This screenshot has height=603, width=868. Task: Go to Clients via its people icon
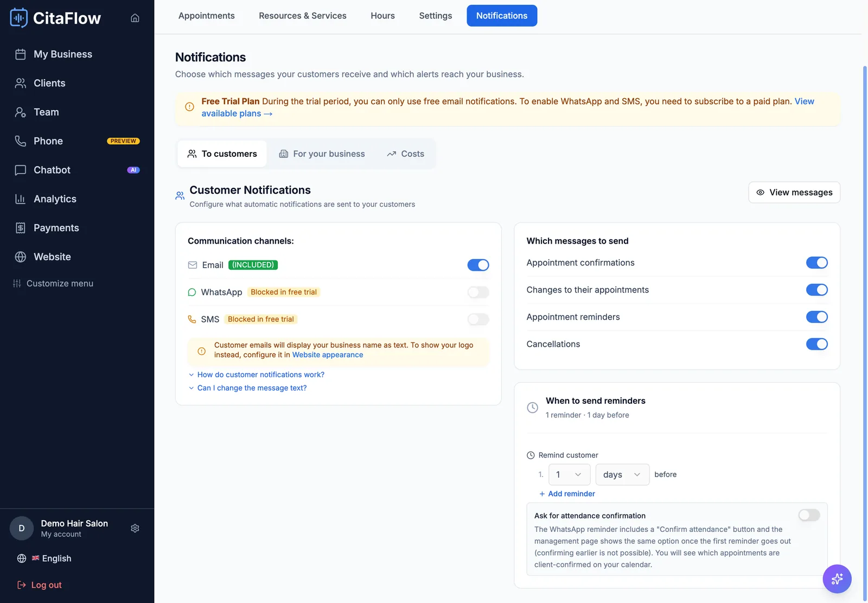pyautogui.click(x=21, y=83)
